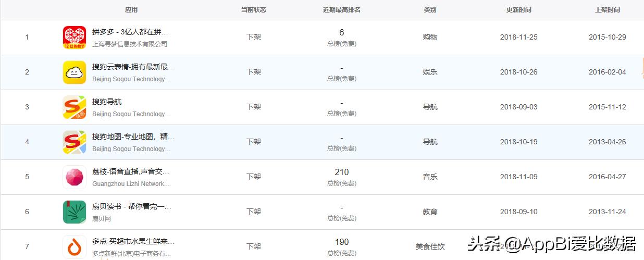Click Guangzhou Lizhi Network developer name

tap(131, 184)
